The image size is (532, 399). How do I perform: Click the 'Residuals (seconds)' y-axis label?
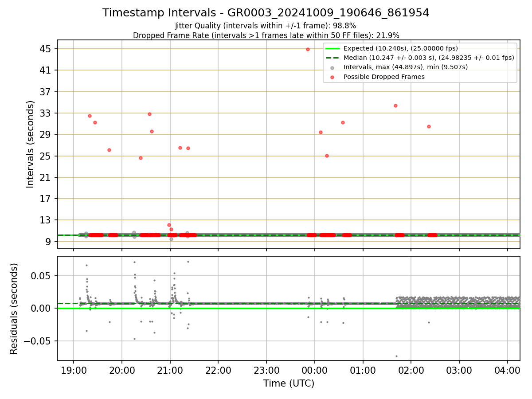(x=14, y=309)
